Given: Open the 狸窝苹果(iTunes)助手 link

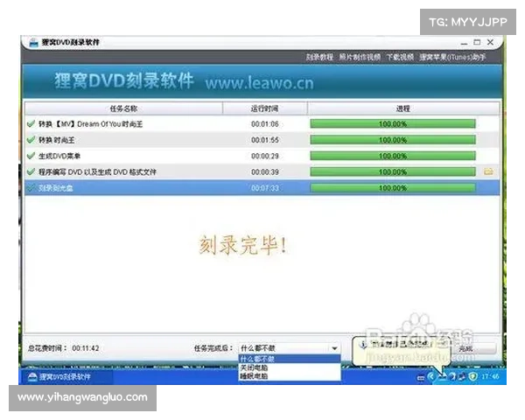Looking at the screenshot, I should point(452,57).
